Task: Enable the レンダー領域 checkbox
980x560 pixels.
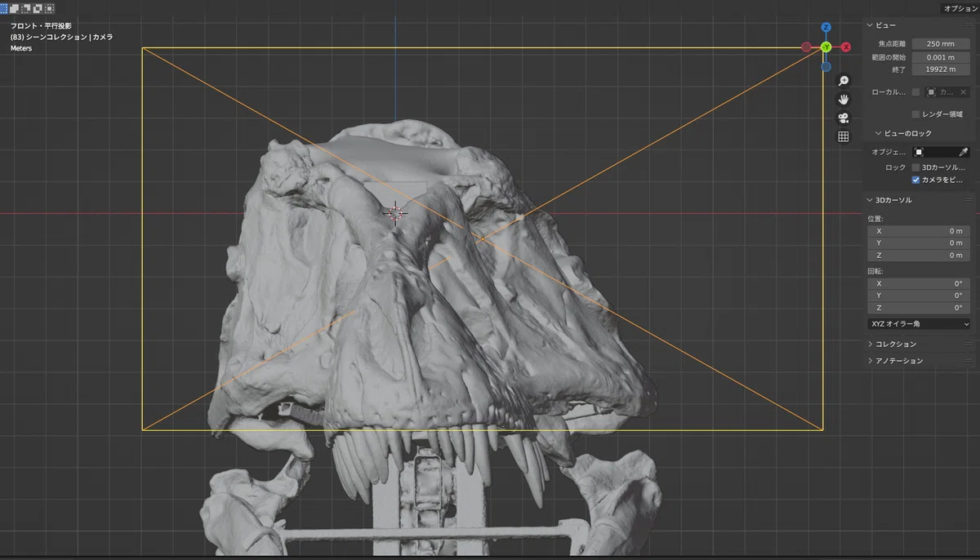Action: tap(915, 114)
